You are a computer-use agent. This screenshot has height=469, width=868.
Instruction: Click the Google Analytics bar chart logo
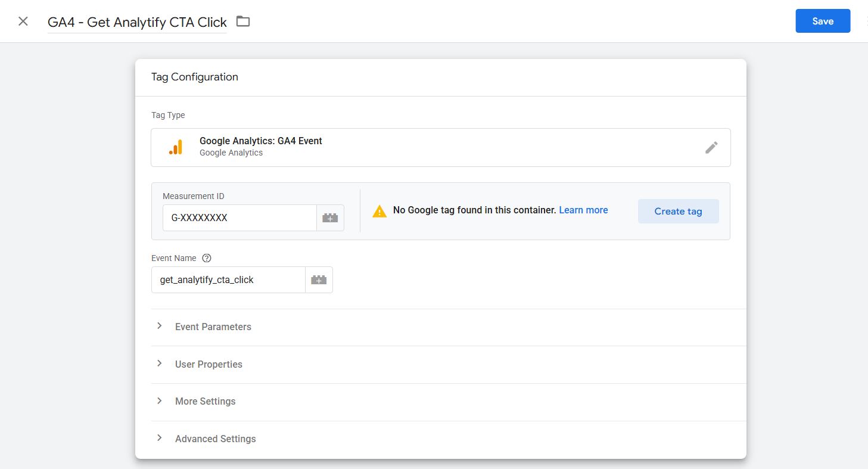point(176,147)
